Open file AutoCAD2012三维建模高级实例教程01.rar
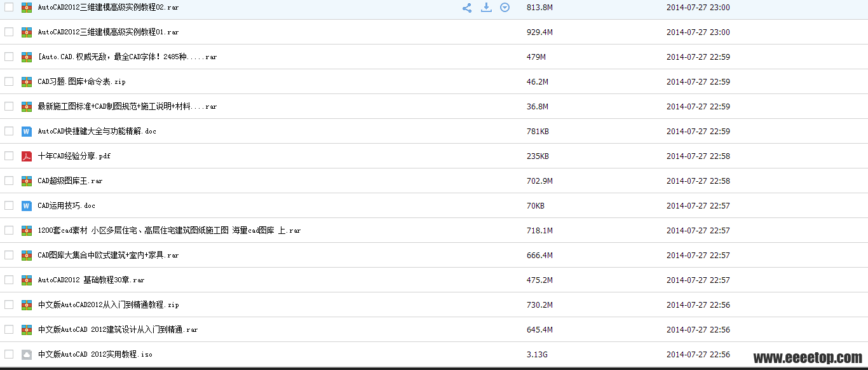 click(108, 32)
